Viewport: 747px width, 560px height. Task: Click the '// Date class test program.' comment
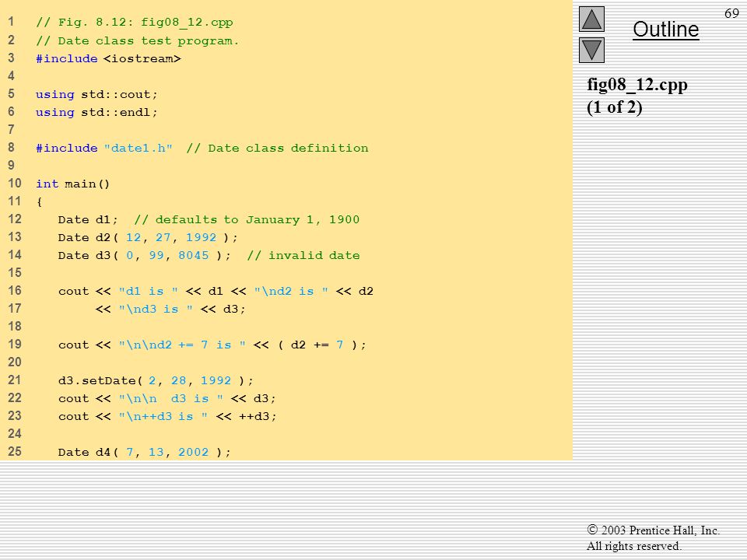click(137, 40)
